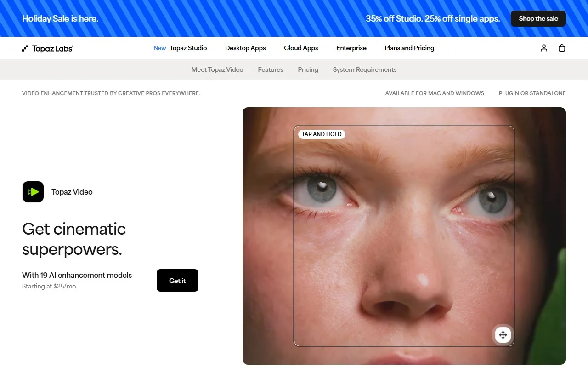Screen dimensions: 588x368
Task: Go to Plans and Pricing
Action: (x=409, y=48)
